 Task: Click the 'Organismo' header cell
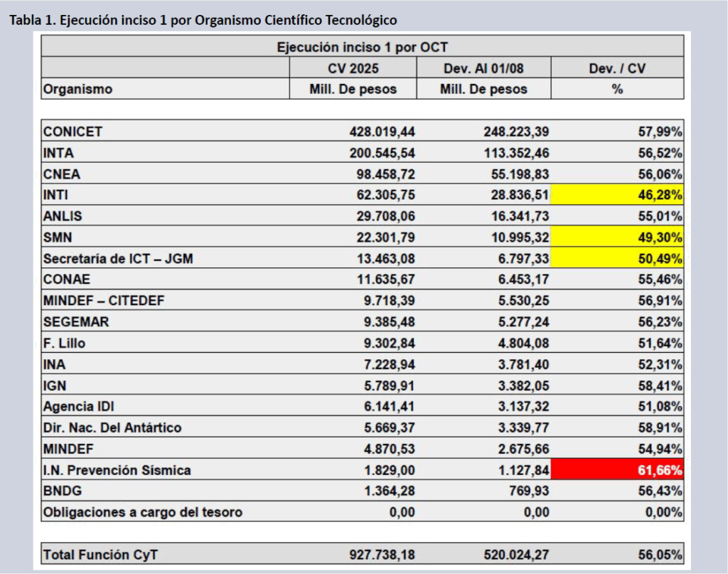tap(78, 89)
